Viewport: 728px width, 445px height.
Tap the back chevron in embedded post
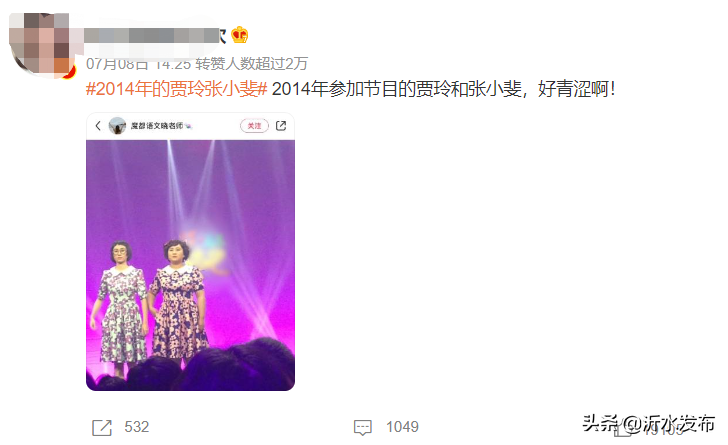tap(98, 125)
